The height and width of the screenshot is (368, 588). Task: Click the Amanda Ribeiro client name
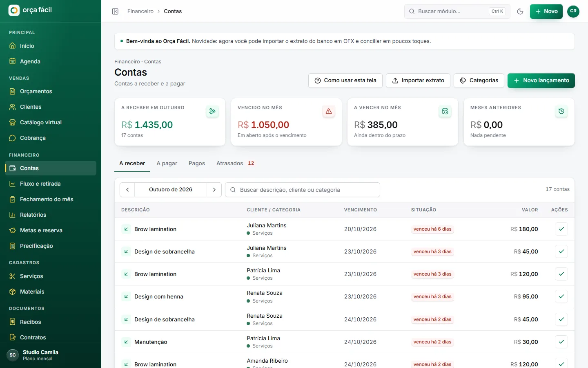pyautogui.click(x=267, y=361)
